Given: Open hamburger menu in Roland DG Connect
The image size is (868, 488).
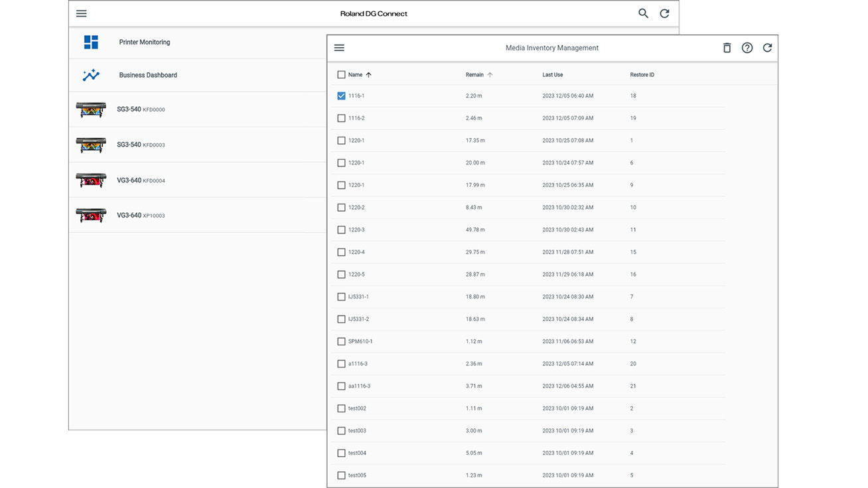Looking at the screenshot, I should point(81,13).
